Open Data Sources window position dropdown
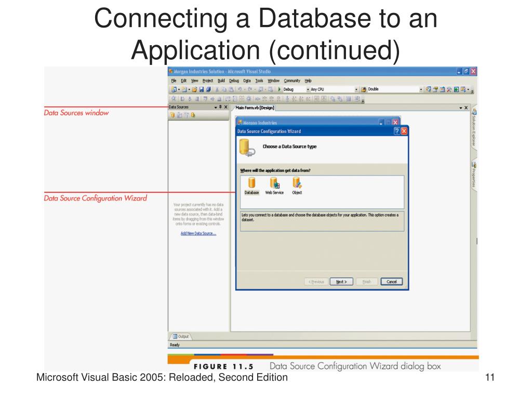Screen dimensions: 532x399 coord(216,107)
